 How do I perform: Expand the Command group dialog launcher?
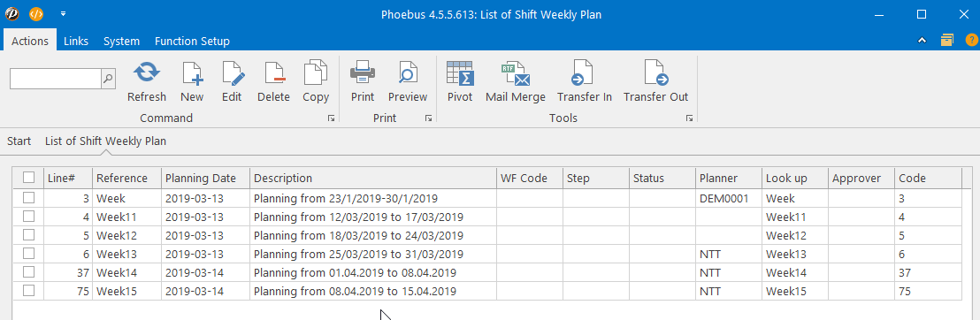[x=332, y=118]
